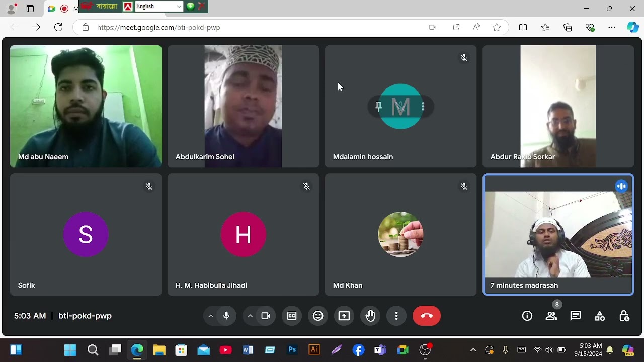Open the English language dropdown
This screenshot has width=644, height=362.
[158, 6]
